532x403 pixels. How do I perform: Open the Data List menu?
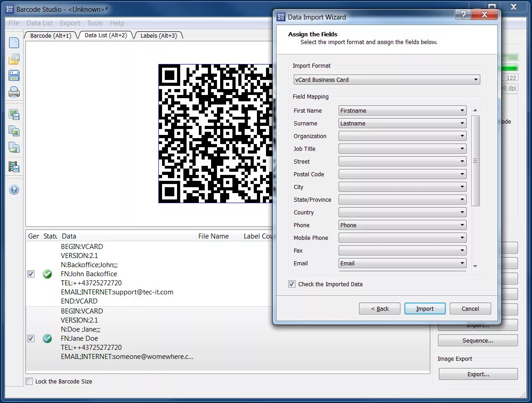[39, 23]
